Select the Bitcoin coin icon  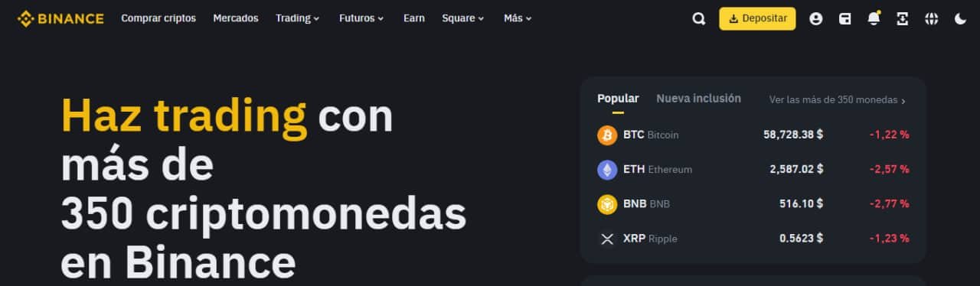tap(607, 135)
